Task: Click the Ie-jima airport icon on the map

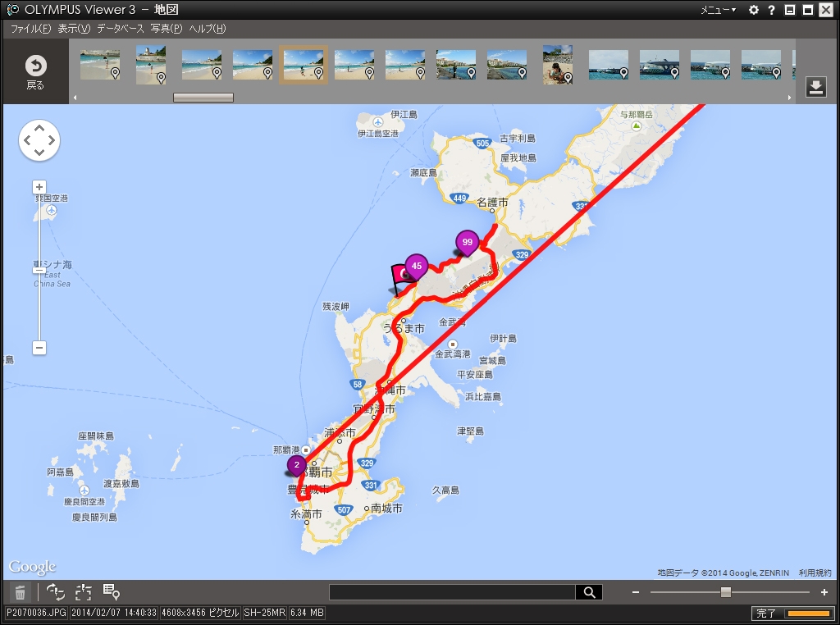Action: [377, 122]
